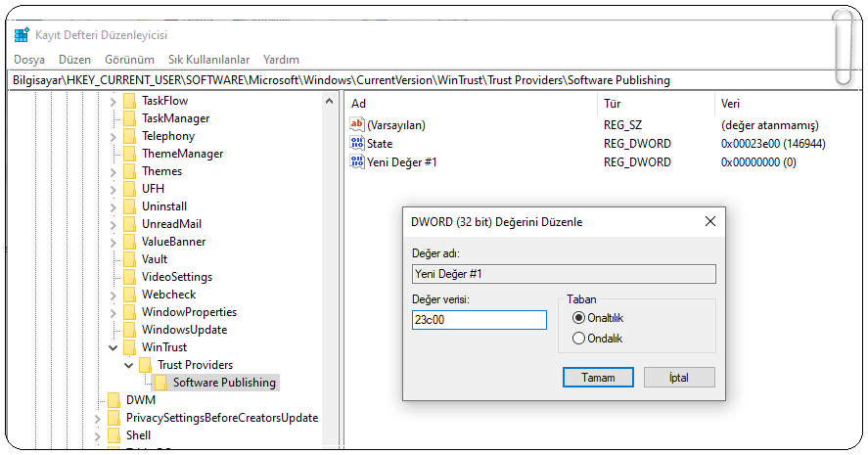This screenshot has height=455, width=868.
Task: Click the 0x00023e00 (146944) data cell
Action: pos(773,144)
